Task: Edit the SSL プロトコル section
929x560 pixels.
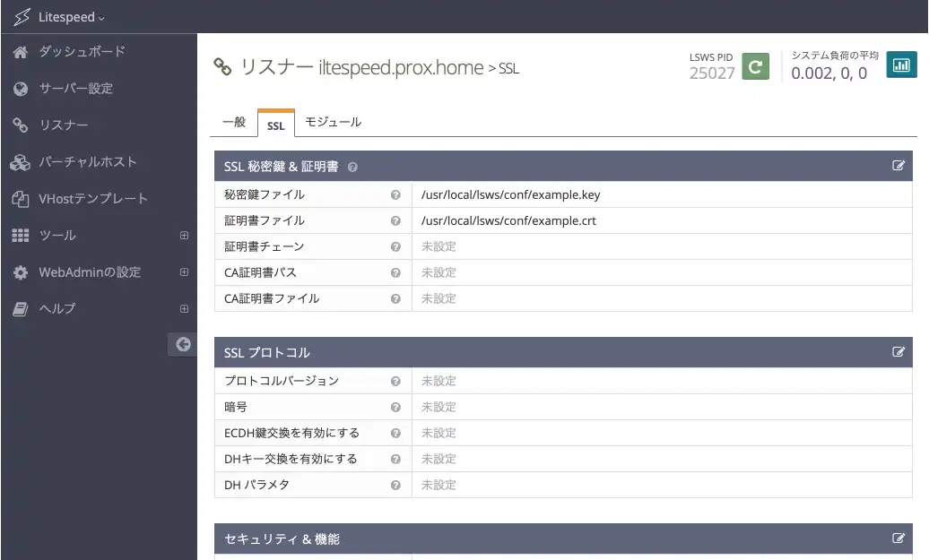Action: pyautogui.click(x=899, y=351)
